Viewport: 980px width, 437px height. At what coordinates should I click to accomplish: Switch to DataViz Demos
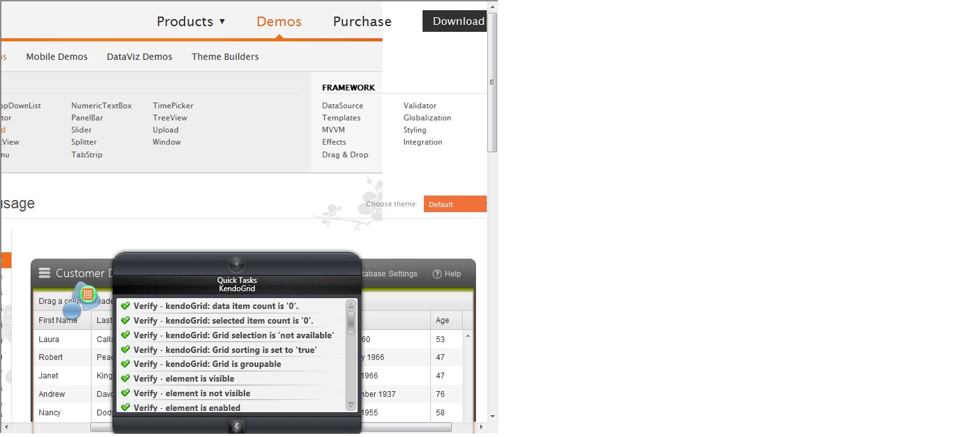coord(139,57)
